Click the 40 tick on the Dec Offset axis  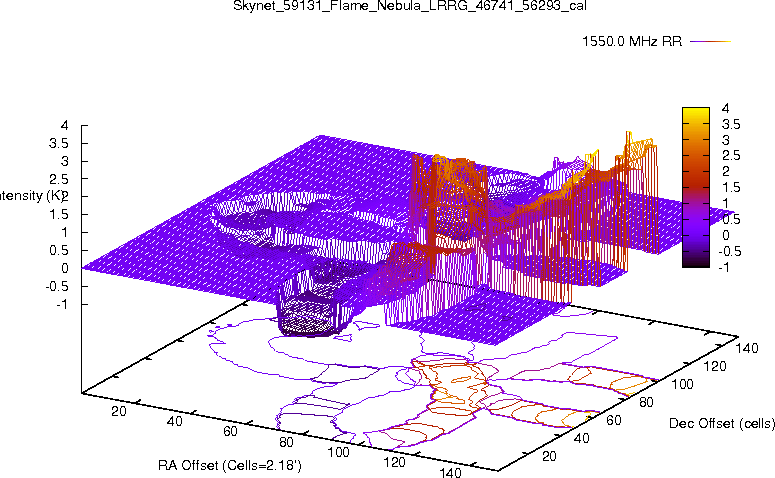tap(582, 438)
